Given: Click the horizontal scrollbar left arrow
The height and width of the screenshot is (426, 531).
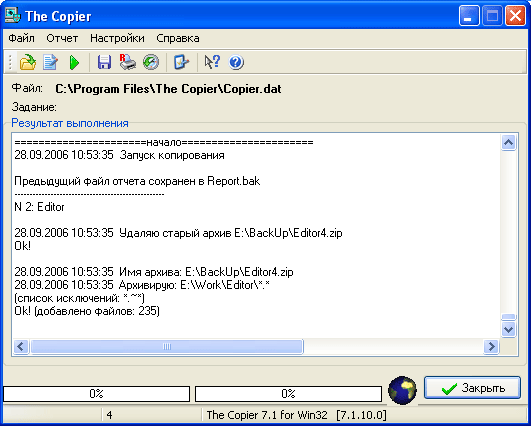Looking at the screenshot, I should (x=21, y=347).
